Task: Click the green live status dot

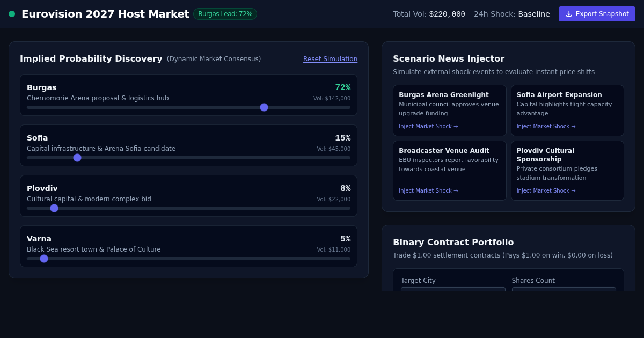Action: [12, 14]
